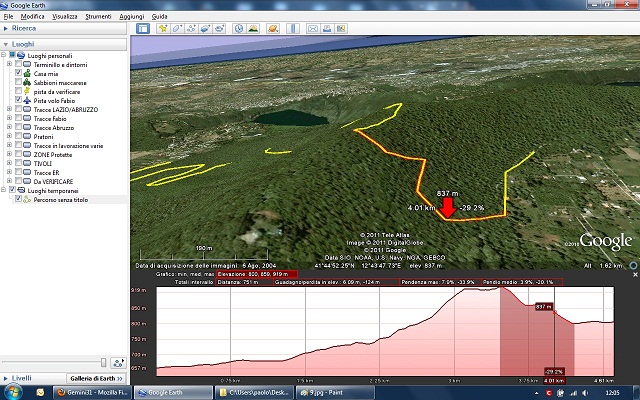The width and height of the screenshot is (640, 400).
Task: Click the Galleria di Earth button
Action: point(96,378)
